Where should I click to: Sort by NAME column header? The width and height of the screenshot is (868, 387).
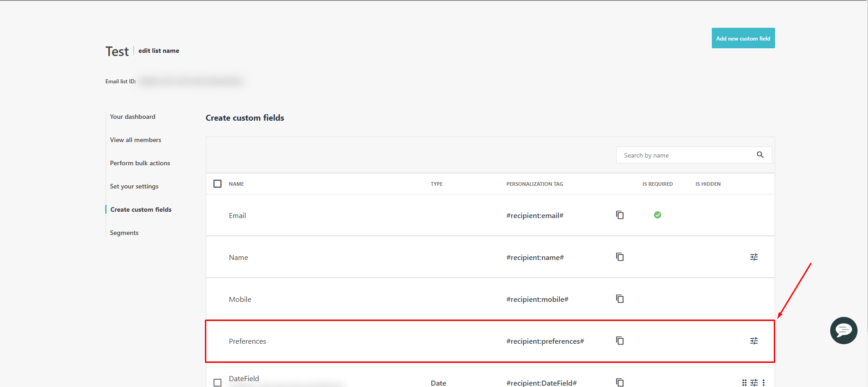[x=236, y=184]
